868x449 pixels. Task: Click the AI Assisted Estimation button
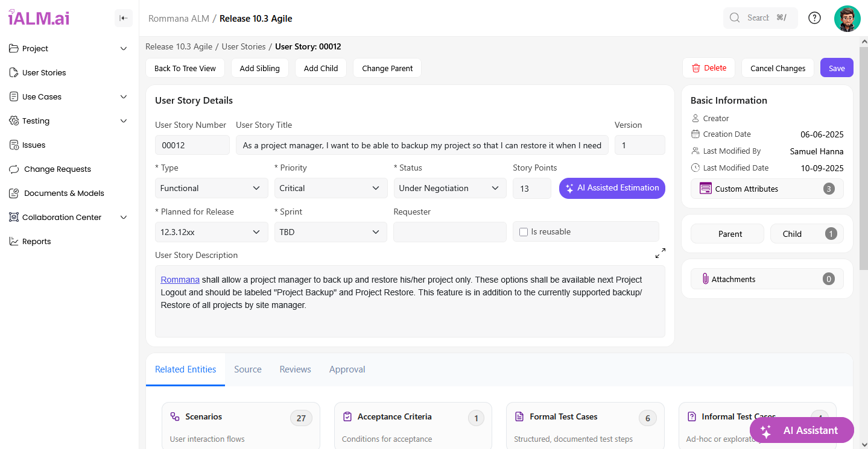tap(612, 188)
